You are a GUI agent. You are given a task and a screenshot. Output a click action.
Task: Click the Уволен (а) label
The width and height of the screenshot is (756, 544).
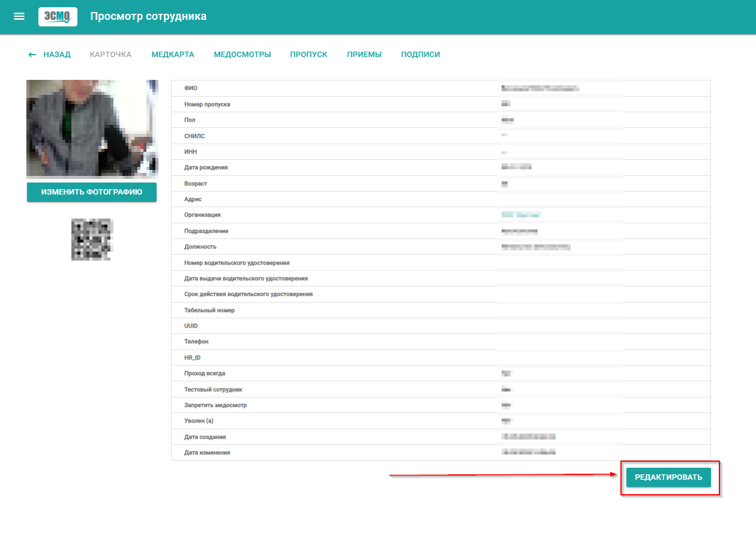coord(199,421)
